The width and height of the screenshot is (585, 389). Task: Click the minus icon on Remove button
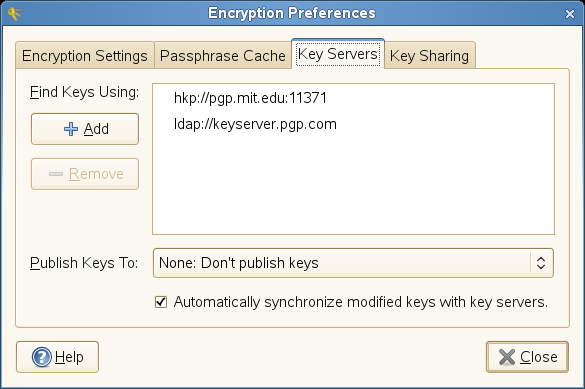56,174
